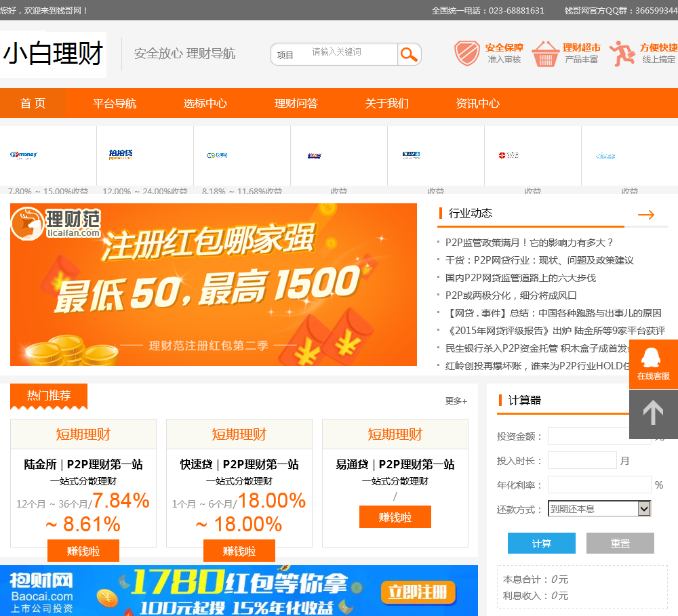The height and width of the screenshot is (616, 678).
Task: Open the 选标中心 menu item
Action: (205, 103)
